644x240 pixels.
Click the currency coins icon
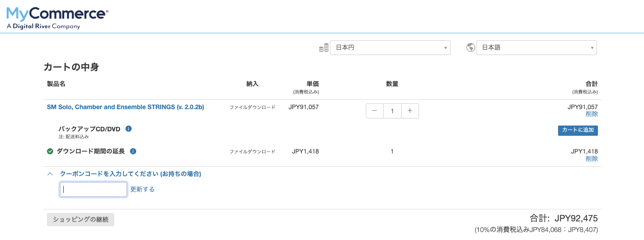coord(324,47)
